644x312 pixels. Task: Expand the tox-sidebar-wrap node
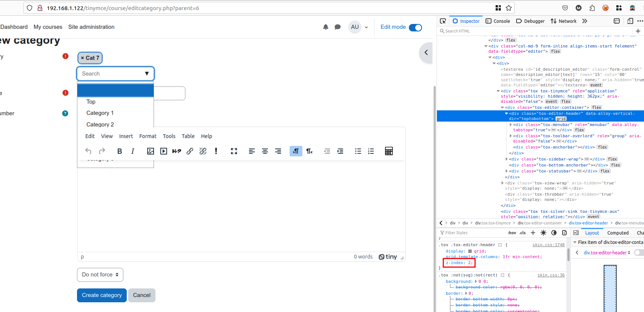(506, 159)
